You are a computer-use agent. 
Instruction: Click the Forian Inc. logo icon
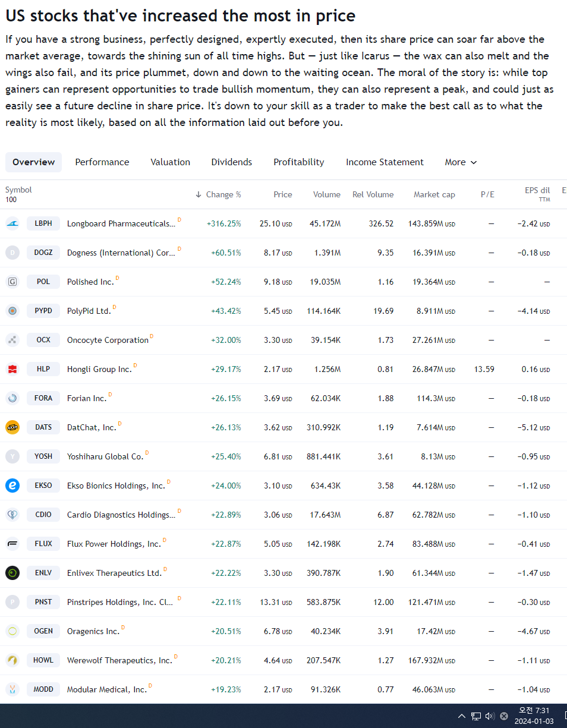click(12, 398)
